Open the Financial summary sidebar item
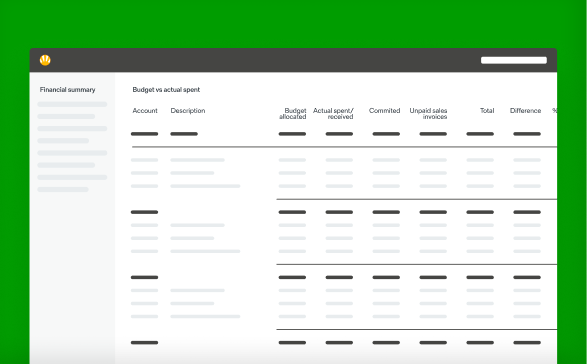 (x=67, y=90)
